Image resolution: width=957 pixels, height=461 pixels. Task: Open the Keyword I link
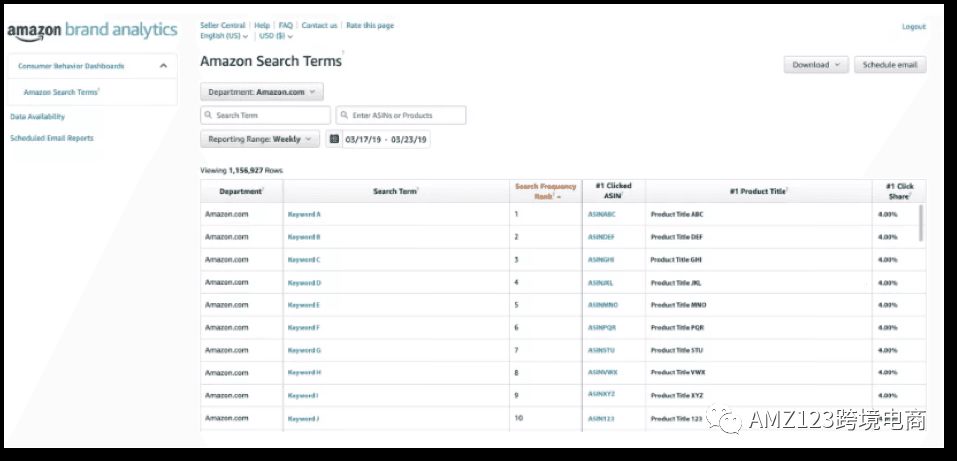[x=303, y=395]
